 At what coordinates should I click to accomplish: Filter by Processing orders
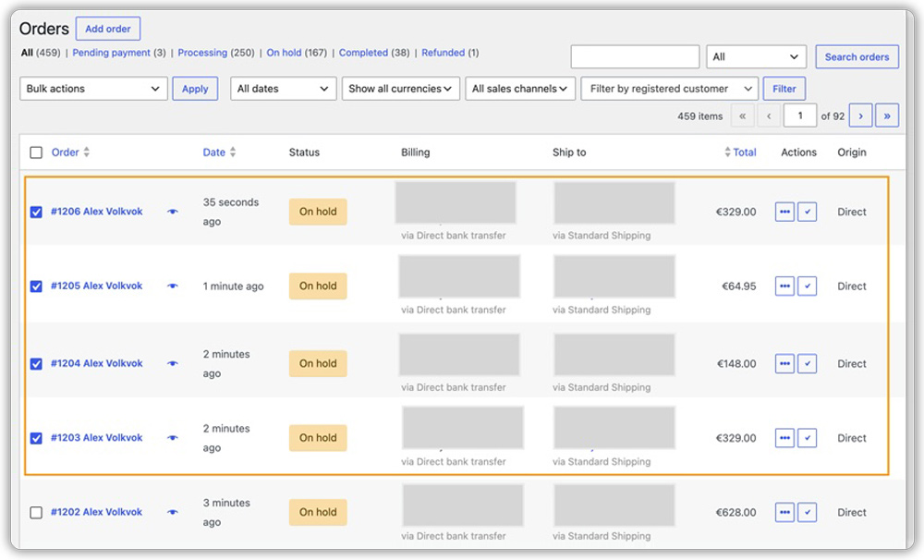pyautogui.click(x=202, y=53)
